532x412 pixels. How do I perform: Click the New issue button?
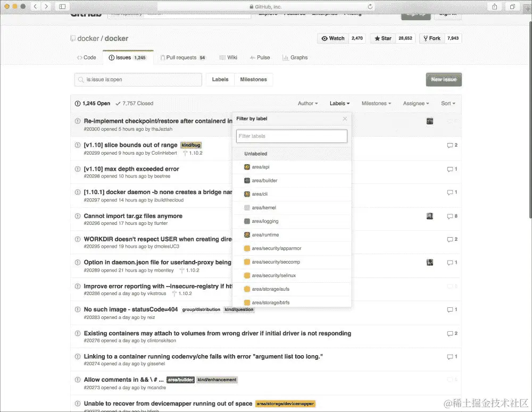pyautogui.click(x=444, y=79)
